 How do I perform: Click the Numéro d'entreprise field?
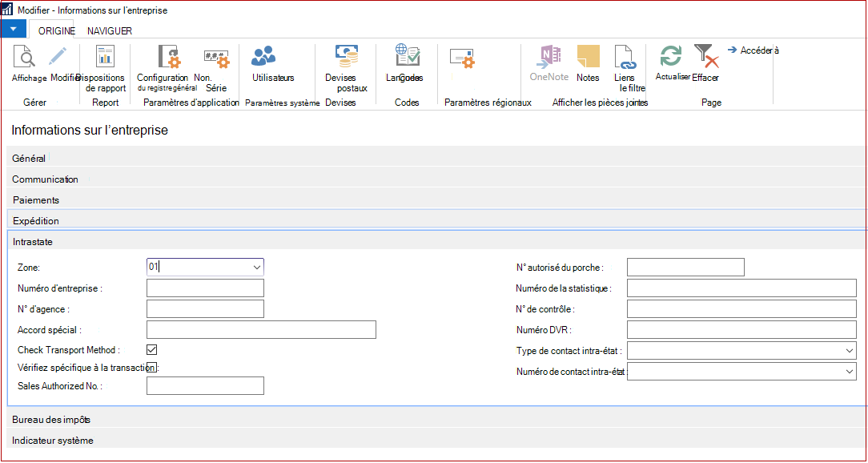coord(205,288)
